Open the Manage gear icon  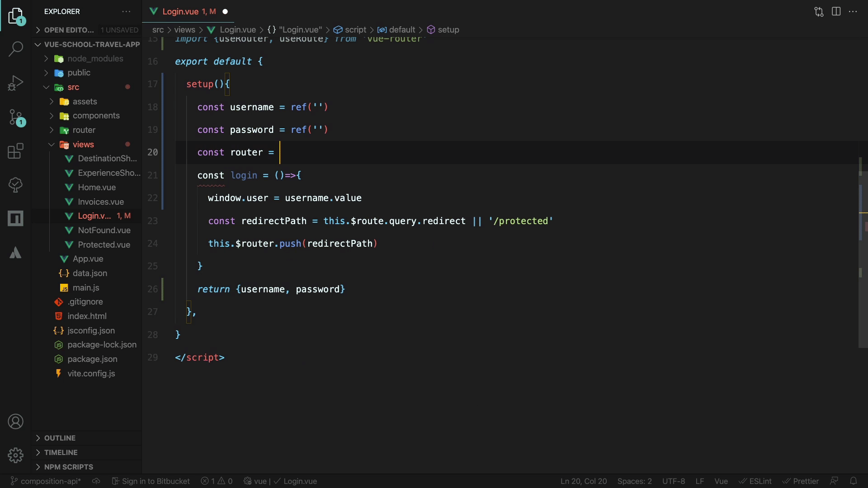[x=15, y=455]
